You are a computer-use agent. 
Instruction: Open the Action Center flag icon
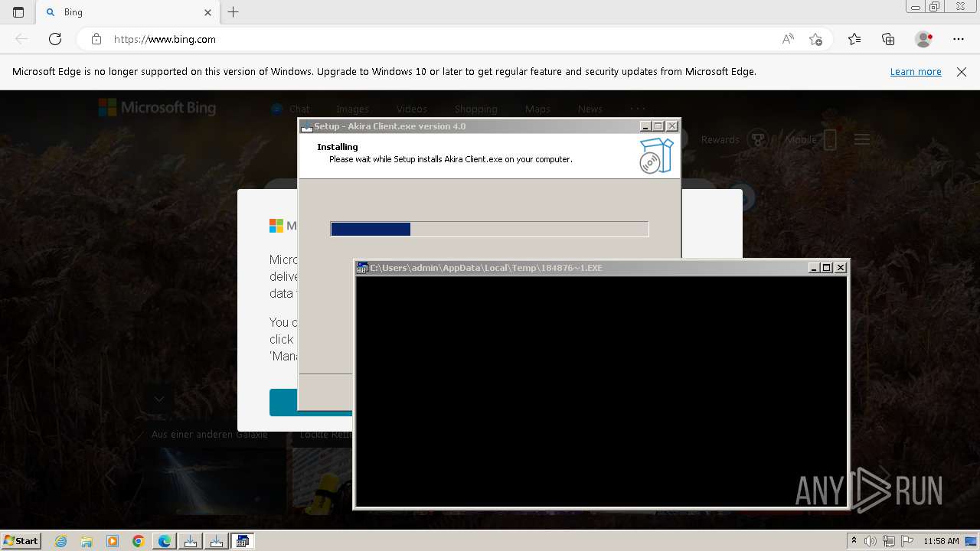coord(906,541)
